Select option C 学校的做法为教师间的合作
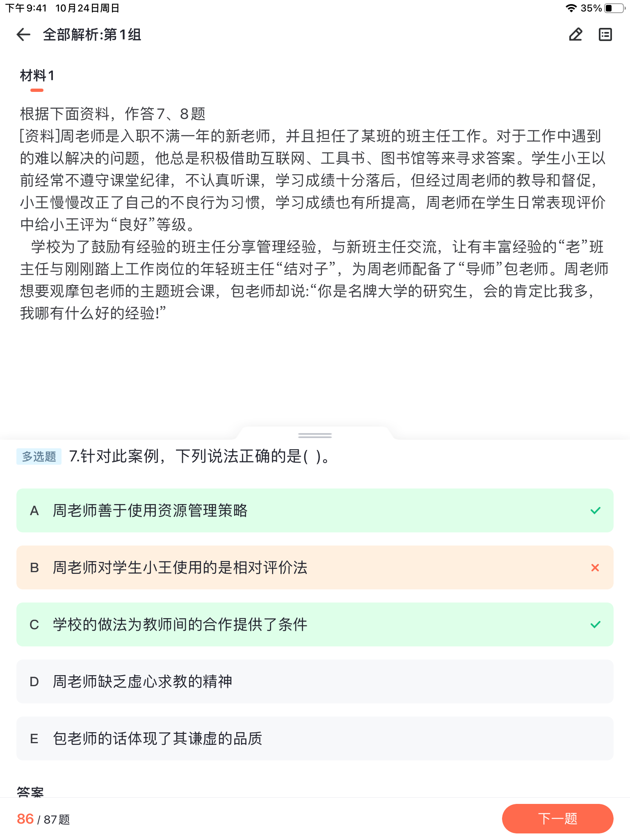 315,625
